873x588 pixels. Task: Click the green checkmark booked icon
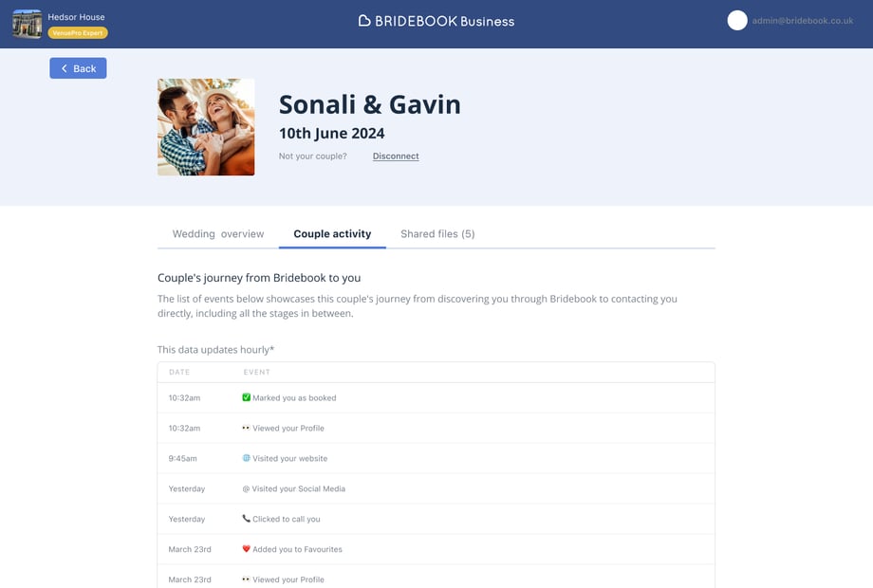[x=247, y=398]
